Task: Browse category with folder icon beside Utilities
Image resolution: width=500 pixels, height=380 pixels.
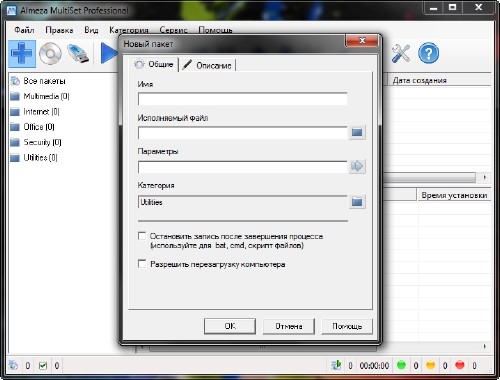Action: pos(357,202)
